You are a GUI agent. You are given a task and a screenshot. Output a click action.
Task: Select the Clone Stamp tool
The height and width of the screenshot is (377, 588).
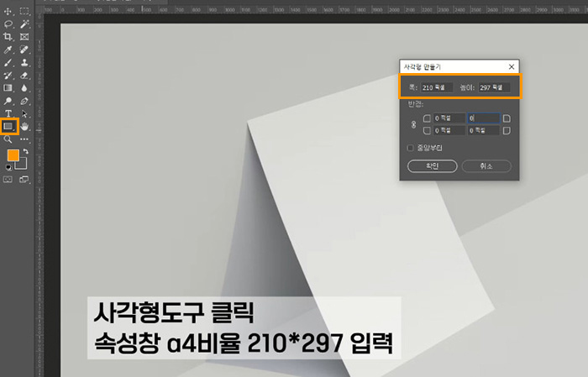click(24, 63)
